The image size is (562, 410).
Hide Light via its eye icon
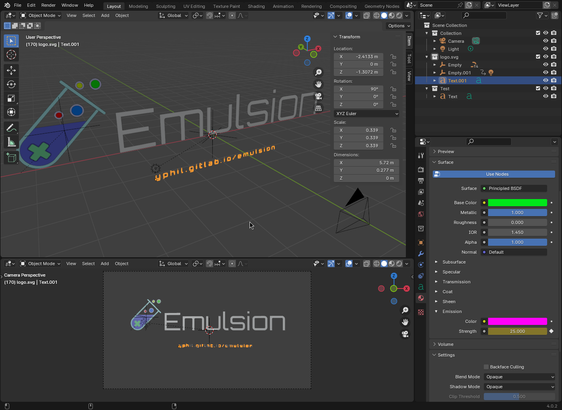(545, 49)
